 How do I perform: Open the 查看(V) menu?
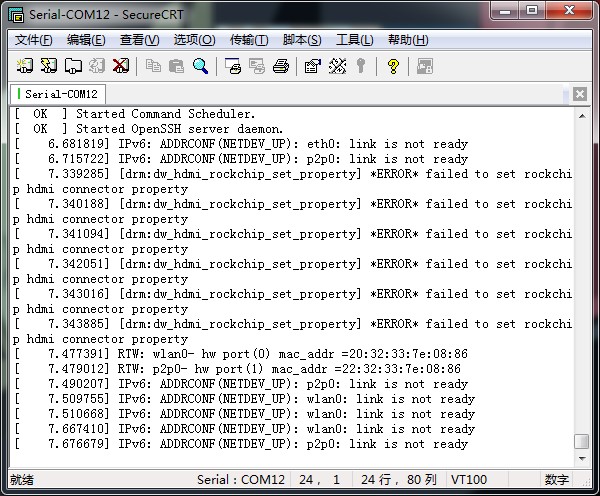point(139,40)
